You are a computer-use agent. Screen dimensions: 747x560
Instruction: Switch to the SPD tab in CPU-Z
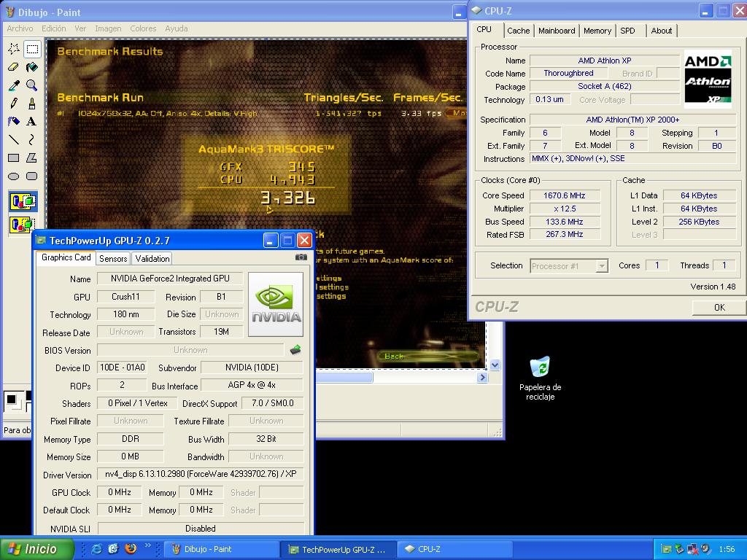coord(628,31)
